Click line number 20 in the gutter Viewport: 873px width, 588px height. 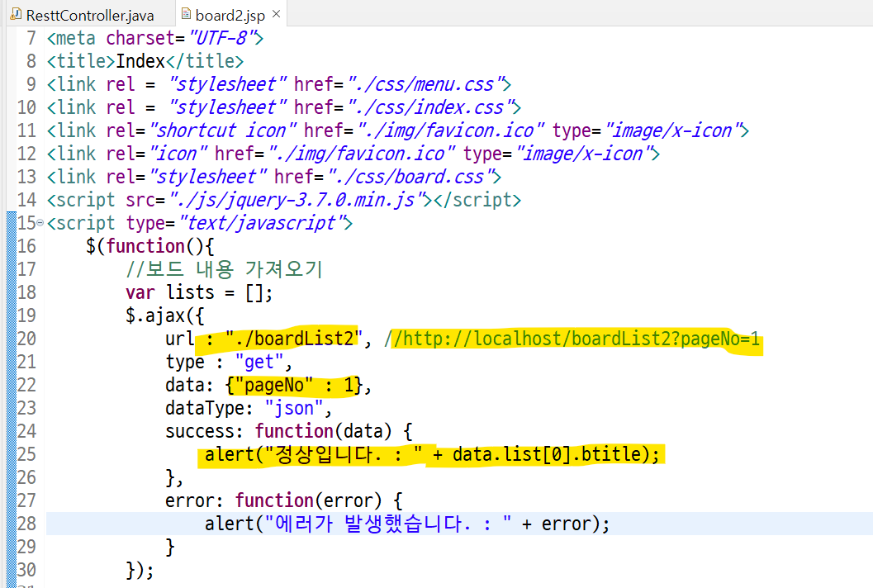(x=26, y=338)
